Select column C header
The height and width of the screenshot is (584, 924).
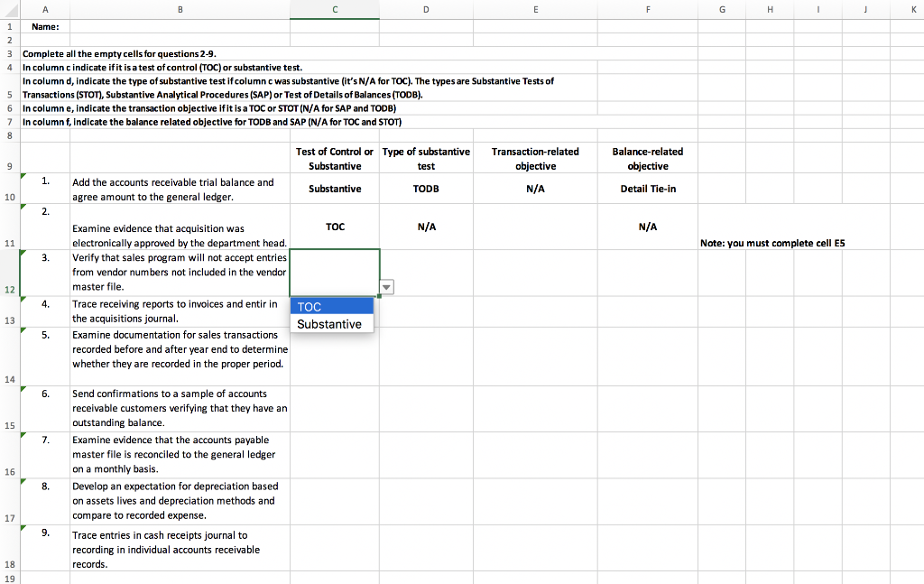click(x=335, y=8)
